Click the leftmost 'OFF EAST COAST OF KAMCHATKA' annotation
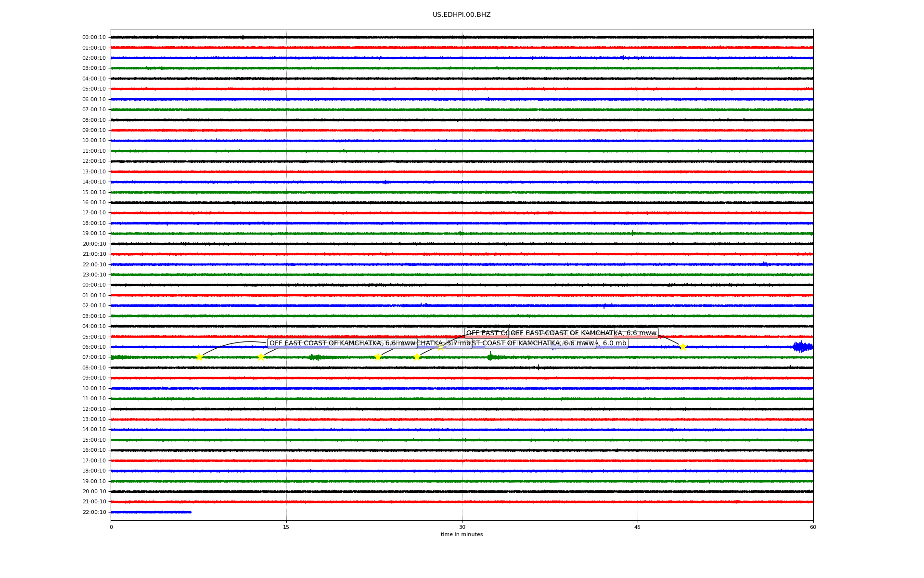 coord(342,343)
